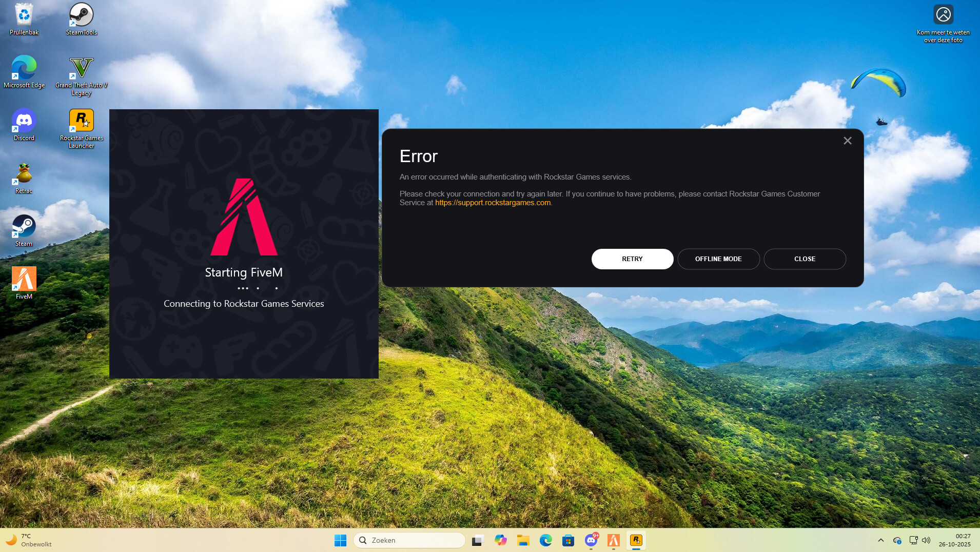Launch the SteamTools desktop shortcut
Viewport: 980px width, 552px height.
coord(81,19)
